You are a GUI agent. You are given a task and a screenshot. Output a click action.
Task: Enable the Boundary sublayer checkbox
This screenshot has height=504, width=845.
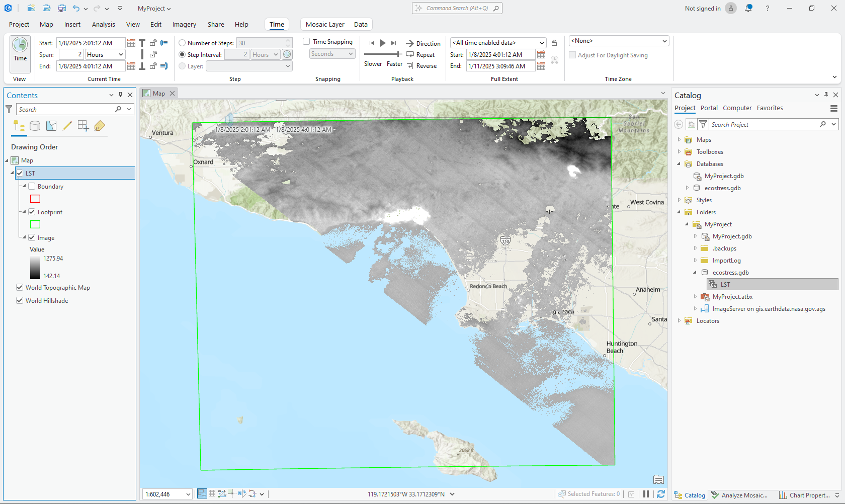click(x=32, y=187)
